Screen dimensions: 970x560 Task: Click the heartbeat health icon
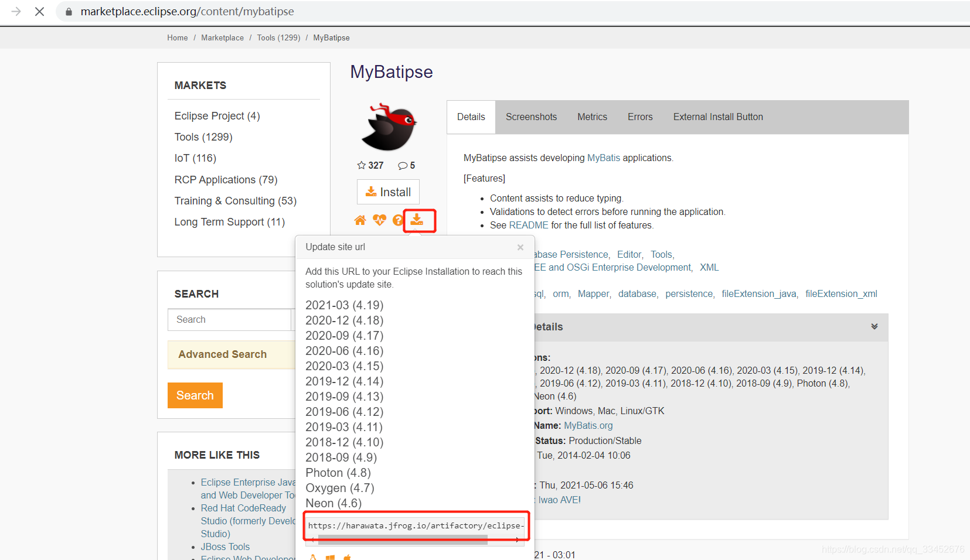[x=379, y=220]
